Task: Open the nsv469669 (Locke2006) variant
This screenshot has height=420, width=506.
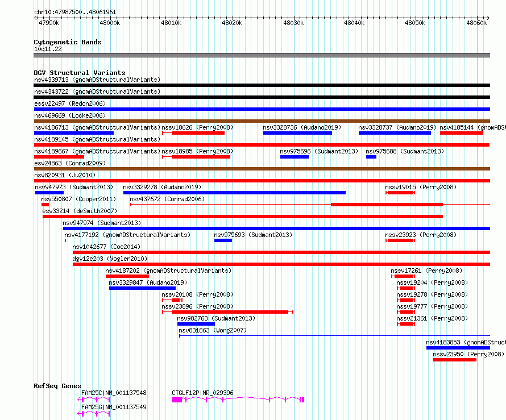Action: pos(70,115)
